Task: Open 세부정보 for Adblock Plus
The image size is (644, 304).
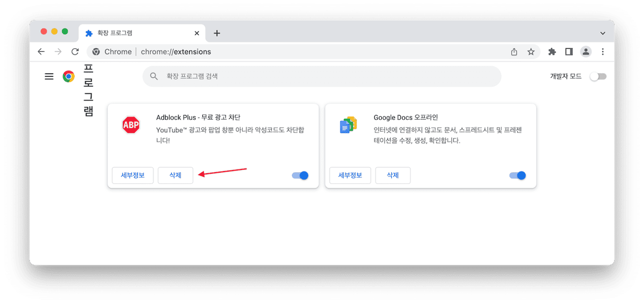Action: coord(133,175)
